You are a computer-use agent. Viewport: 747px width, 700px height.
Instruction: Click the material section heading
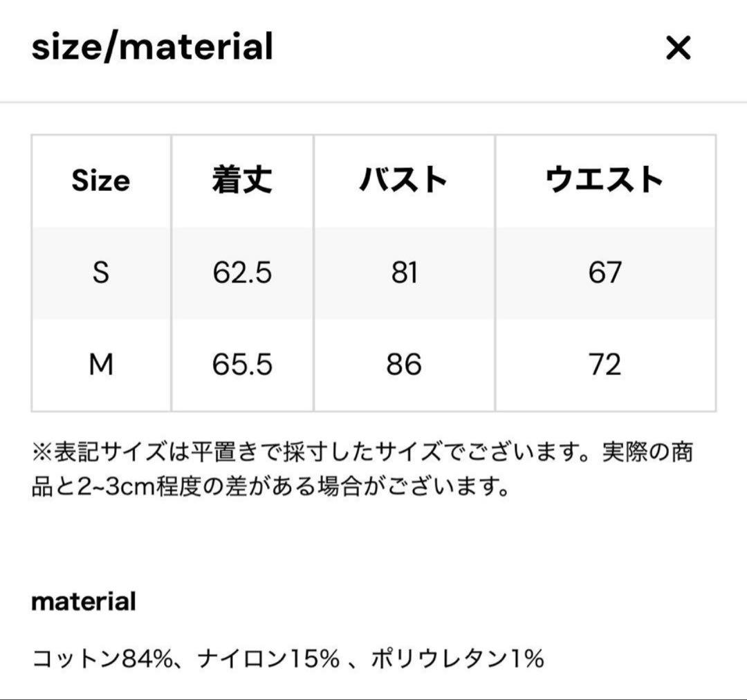[84, 602]
